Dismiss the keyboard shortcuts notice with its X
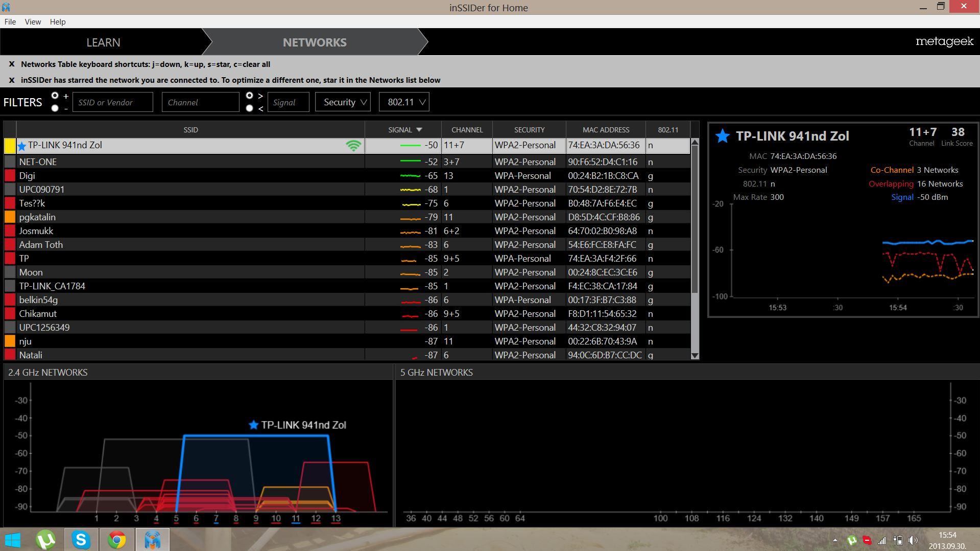Image resolution: width=980 pixels, height=551 pixels. coord(12,64)
